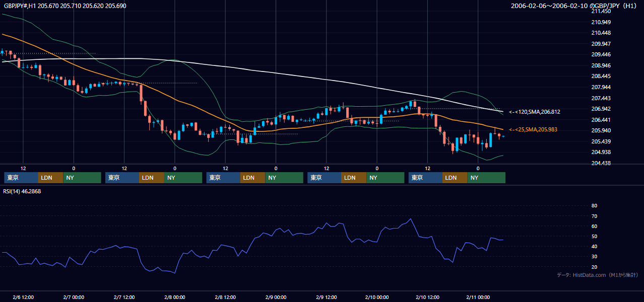Select the RSI(14) 46.2868 indicator label
The height and width of the screenshot is (302, 644).
22,191
